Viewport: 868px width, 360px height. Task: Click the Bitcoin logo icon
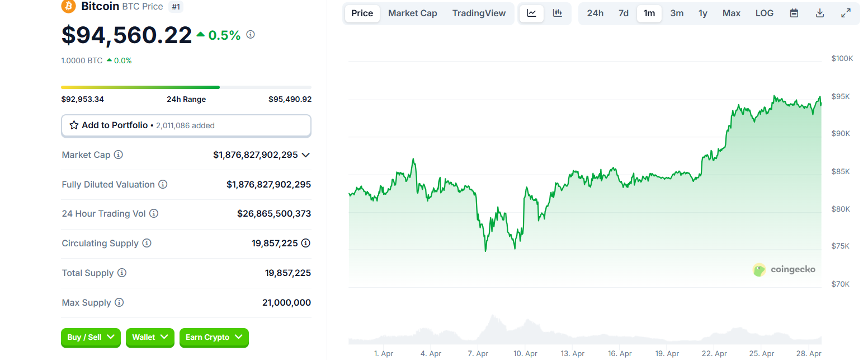click(x=68, y=6)
